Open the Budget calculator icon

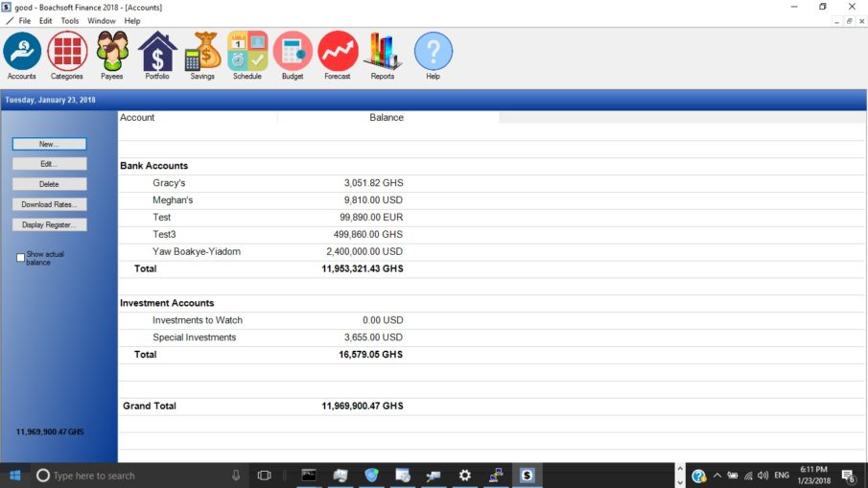point(293,51)
